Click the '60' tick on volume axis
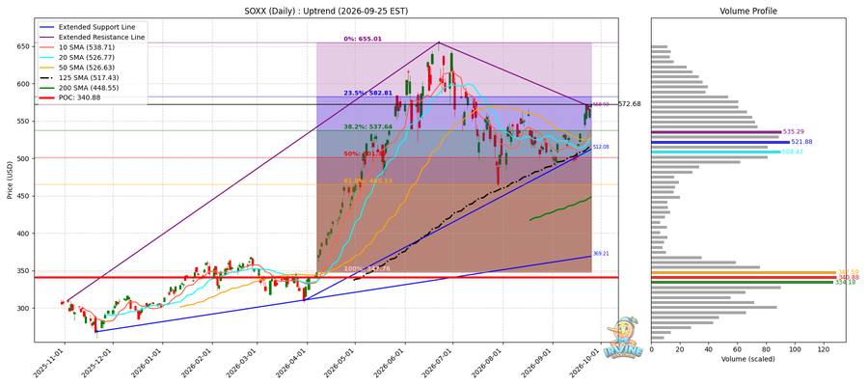The width and height of the screenshot is (868, 386). click(x=738, y=349)
